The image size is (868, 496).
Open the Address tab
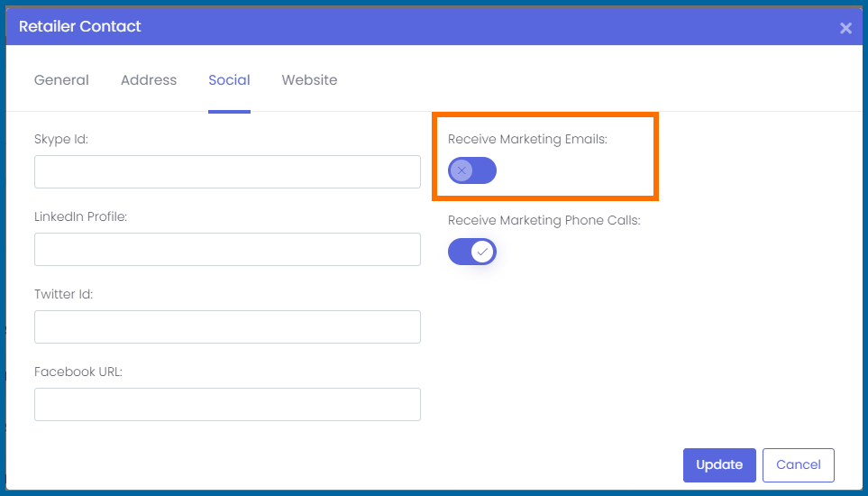pos(149,80)
